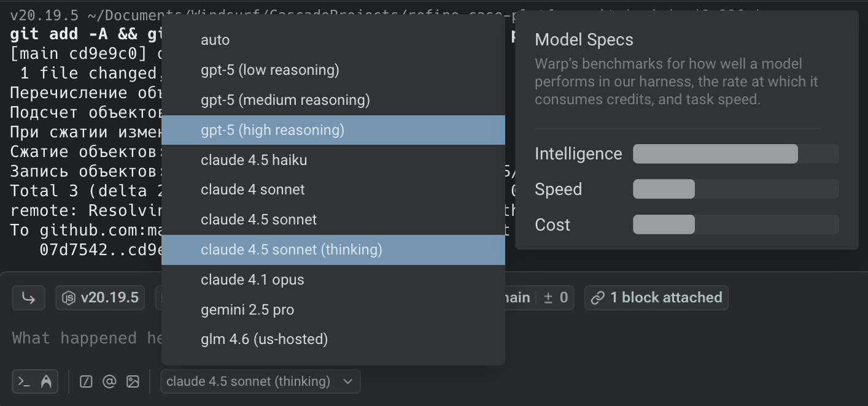Choose claude 4.1 opus model
This screenshot has width=868, height=406.
[252, 280]
